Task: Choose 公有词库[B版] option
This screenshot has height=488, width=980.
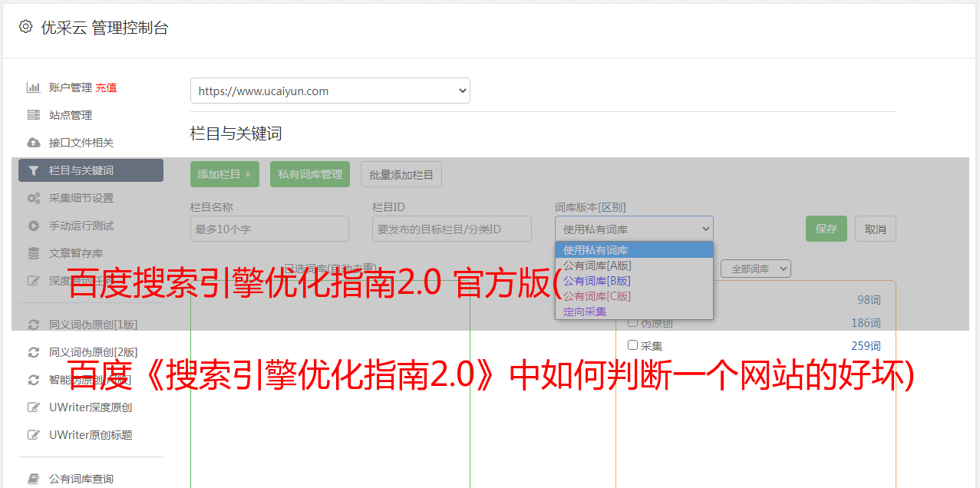Action: tap(634, 281)
